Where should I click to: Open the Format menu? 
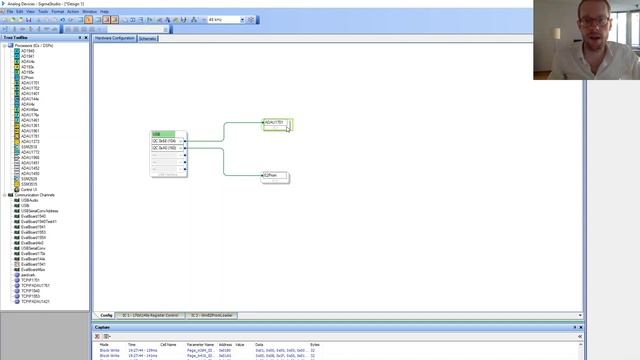click(x=58, y=11)
